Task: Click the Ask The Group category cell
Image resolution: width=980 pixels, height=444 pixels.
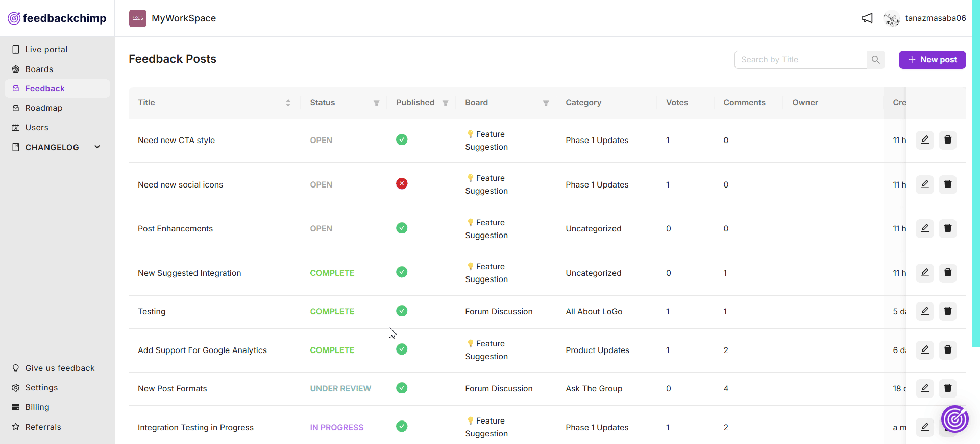Action: 594,388
